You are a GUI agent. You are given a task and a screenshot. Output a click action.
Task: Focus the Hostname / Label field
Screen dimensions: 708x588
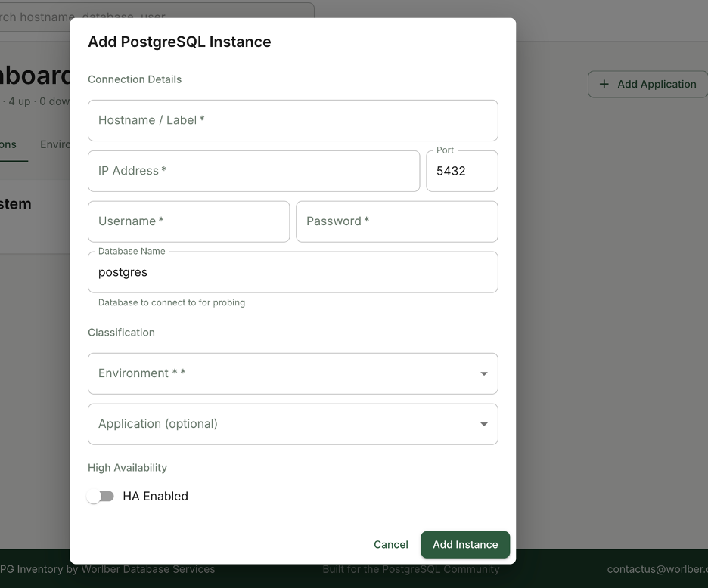[x=293, y=121]
